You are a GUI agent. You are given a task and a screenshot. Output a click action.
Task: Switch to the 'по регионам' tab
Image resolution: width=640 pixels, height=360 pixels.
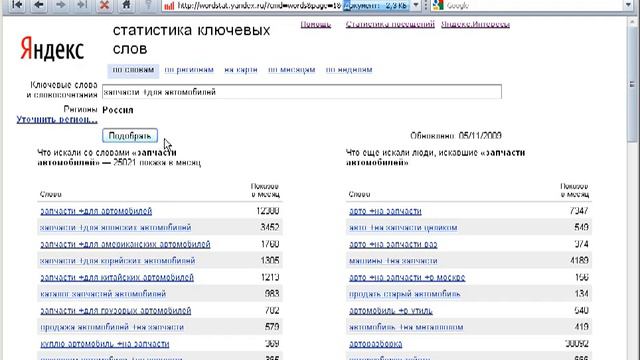[189, 70]
